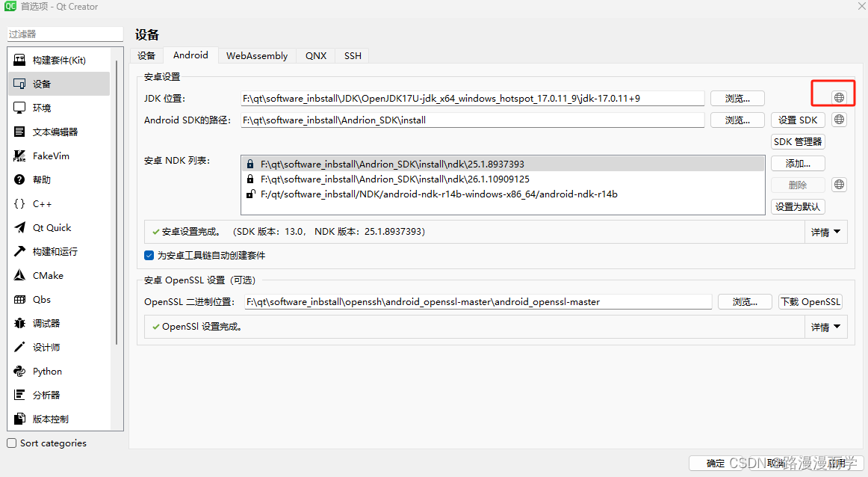The image size is (868, 477).
Task: Click 浏览 button for Android SDK path
Action: click(x=737, y=120)
